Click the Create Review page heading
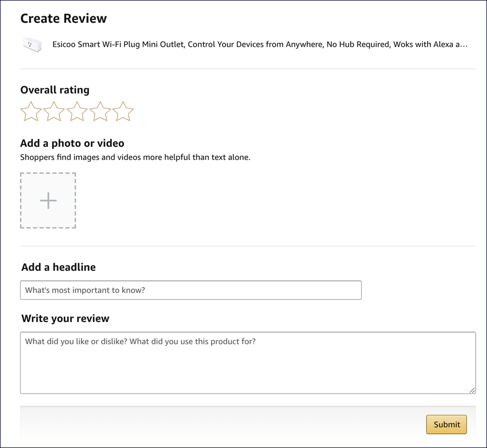 pyautogui.click(x=64, y=18)
